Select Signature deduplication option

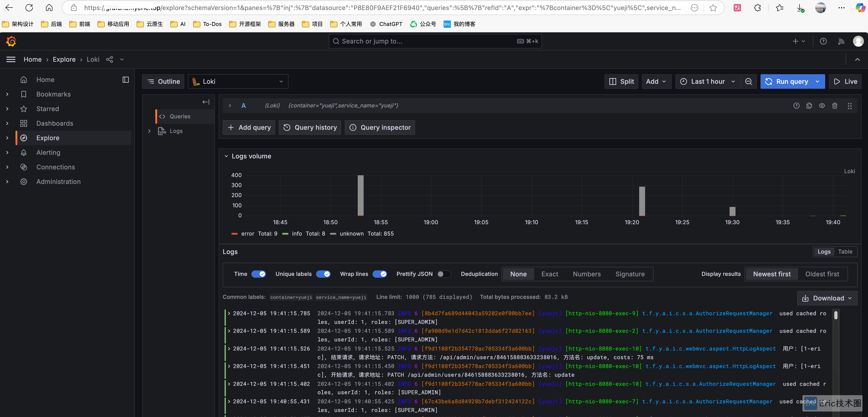pyautogui.click(x=630, y=274)
